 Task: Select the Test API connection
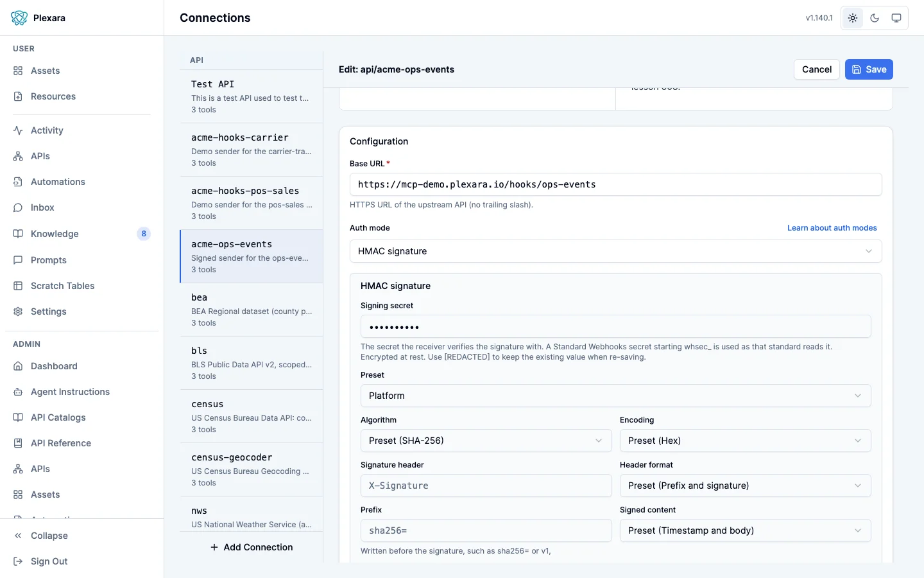[x=252, y=96]
